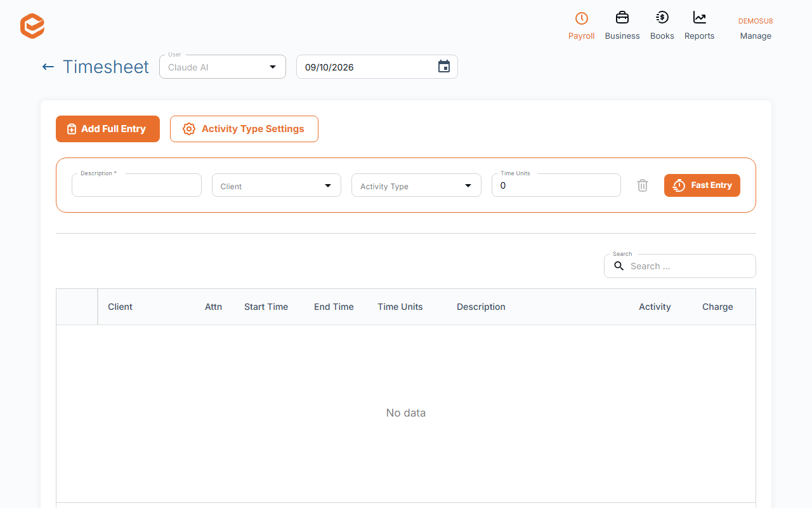Click the date field showing 09/10/2026
This screenshot has height=508, width=812.
pyautogui.click(x=377, y=67)
